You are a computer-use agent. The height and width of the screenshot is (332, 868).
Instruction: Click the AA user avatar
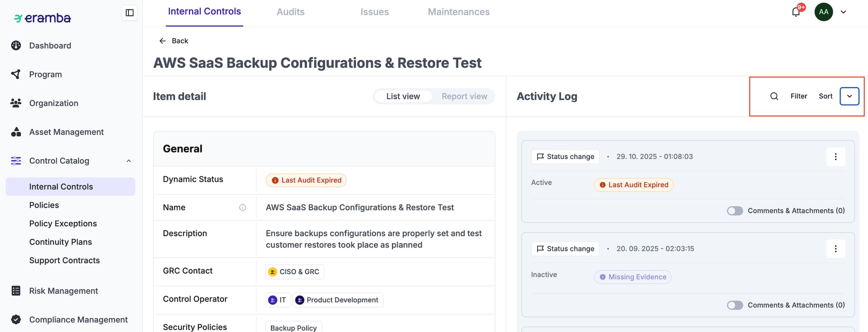click(x=823, y=12)
